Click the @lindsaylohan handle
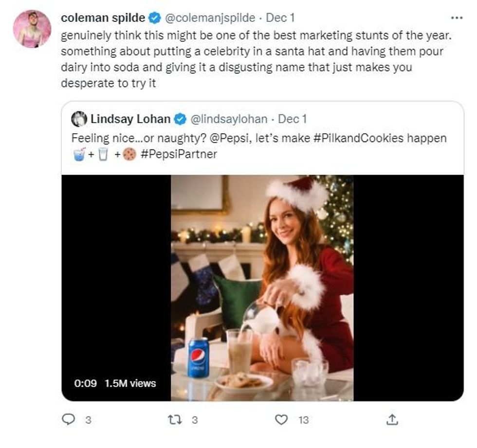 tap(228, 119)
